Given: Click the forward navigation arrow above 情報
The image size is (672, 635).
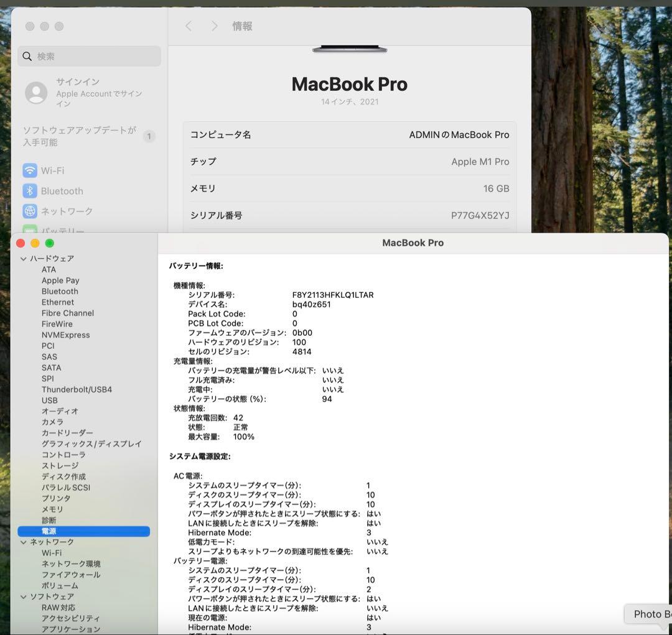Looking at the screenshot, I should point(214,26).
